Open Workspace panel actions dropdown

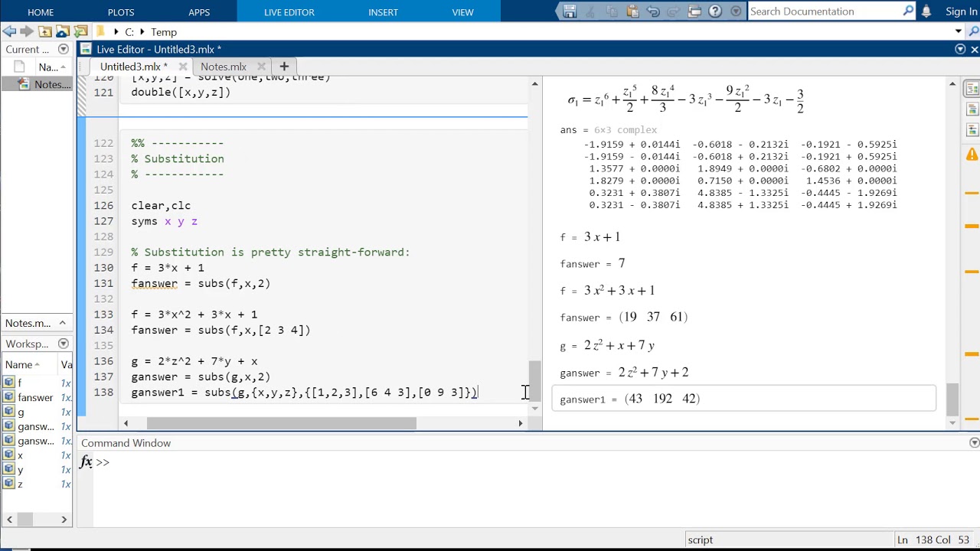[x=64, y=344]
